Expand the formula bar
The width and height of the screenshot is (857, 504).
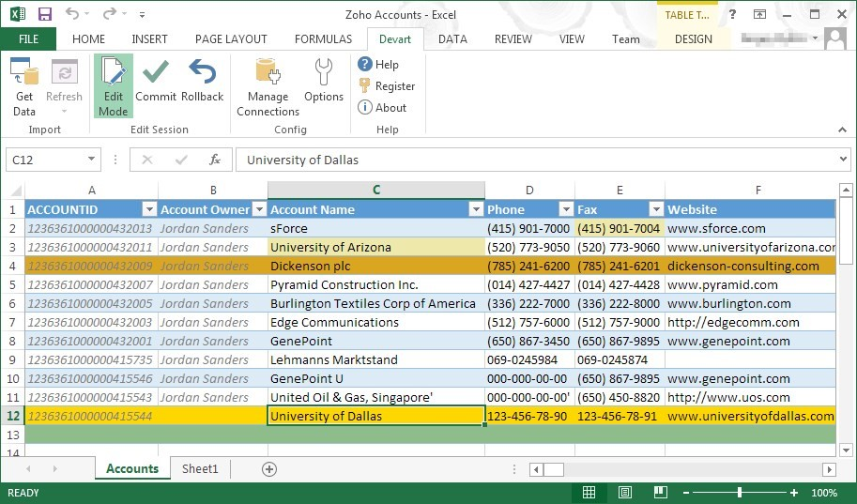pos(842,160)
